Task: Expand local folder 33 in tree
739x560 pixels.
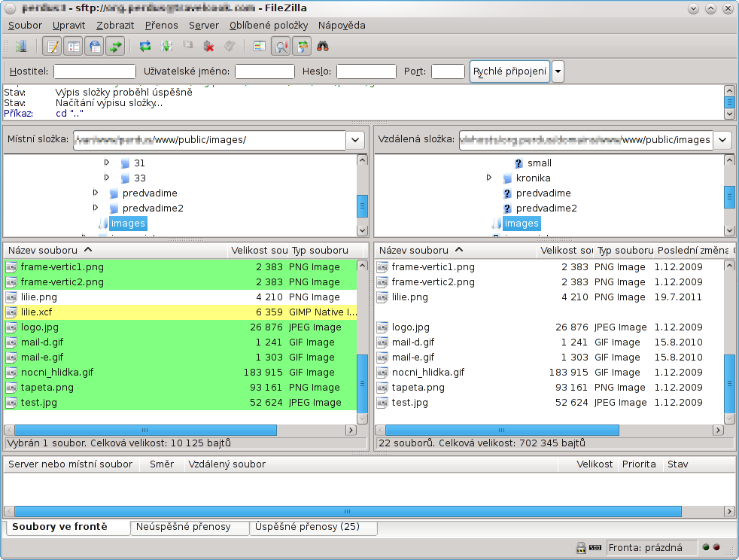Action: point(107,178)
